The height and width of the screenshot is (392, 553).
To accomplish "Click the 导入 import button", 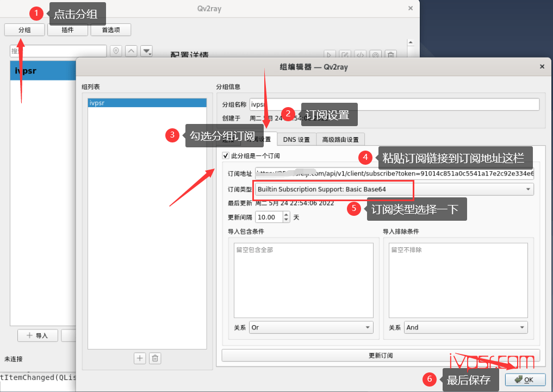I will point(38,335).
